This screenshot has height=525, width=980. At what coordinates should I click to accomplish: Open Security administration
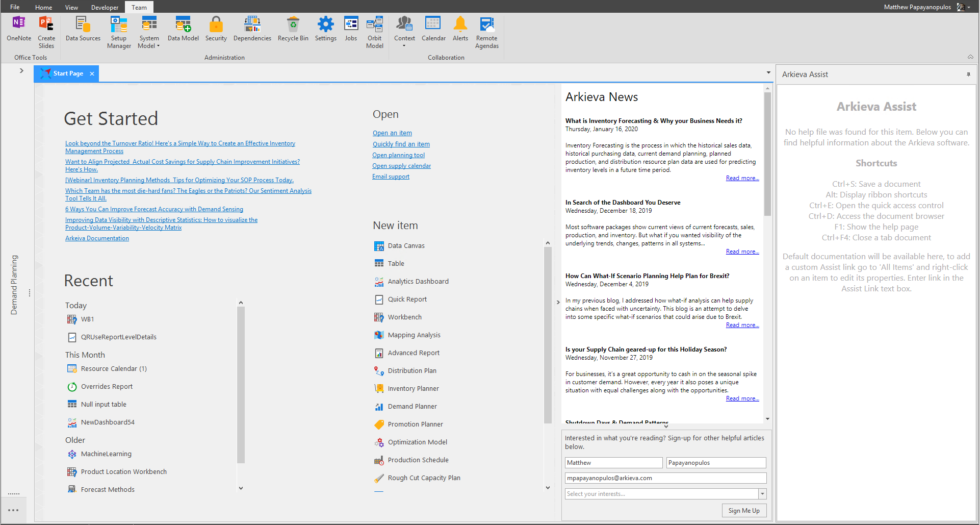[x=216, y=29]
